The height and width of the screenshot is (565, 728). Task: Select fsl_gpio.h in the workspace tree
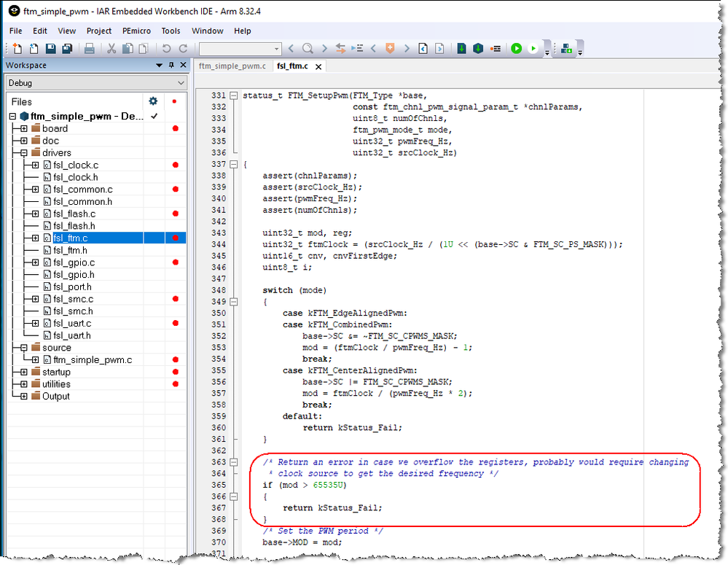74,275
